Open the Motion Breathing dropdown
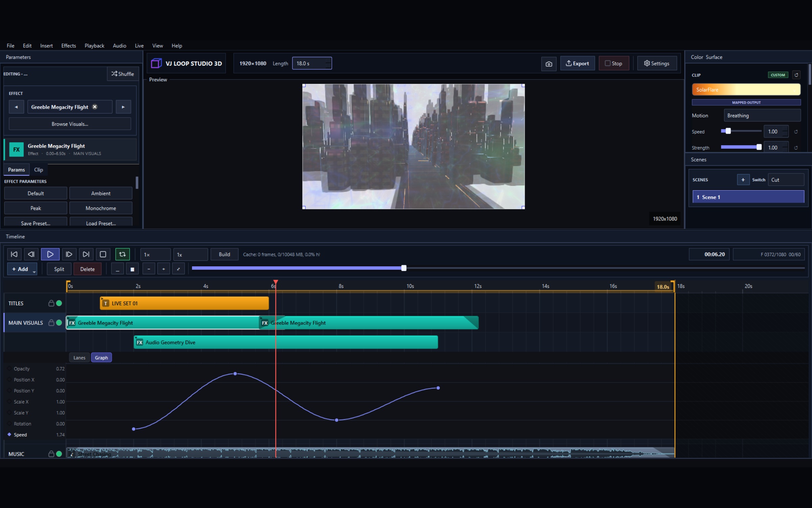 click(x=762, y=115)
